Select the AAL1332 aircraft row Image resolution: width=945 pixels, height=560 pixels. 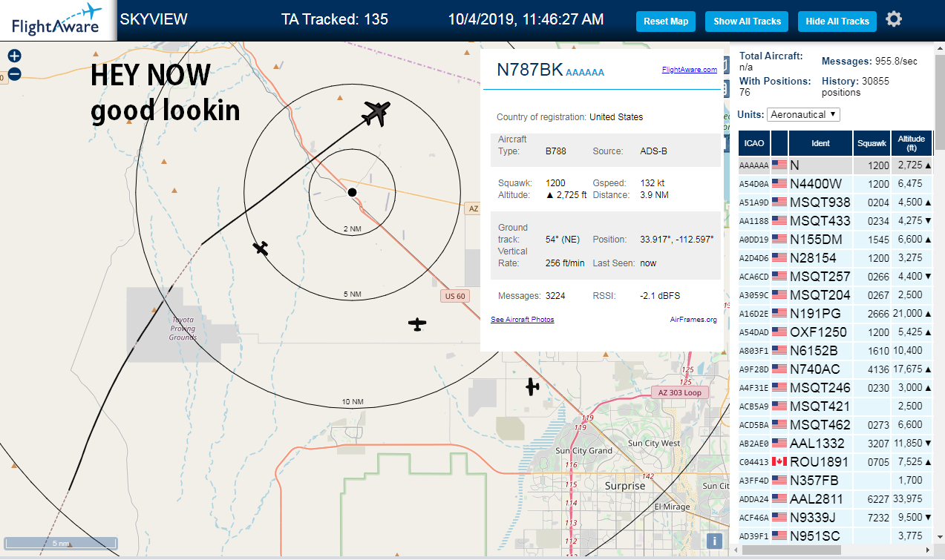835,444
